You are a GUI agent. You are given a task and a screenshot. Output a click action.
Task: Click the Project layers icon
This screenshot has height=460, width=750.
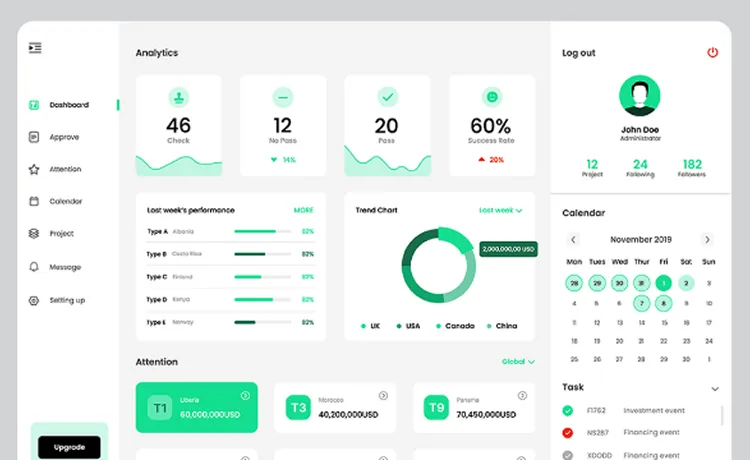[34, 233]
